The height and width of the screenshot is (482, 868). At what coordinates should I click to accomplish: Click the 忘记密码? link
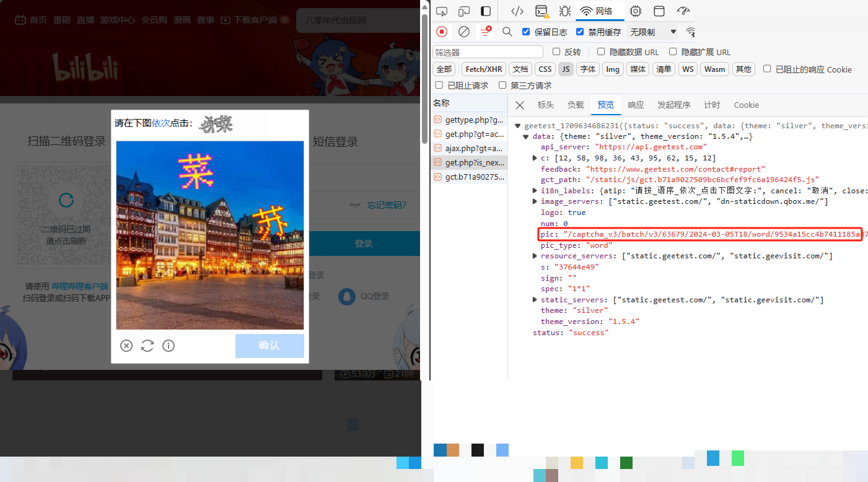point(387,205)
